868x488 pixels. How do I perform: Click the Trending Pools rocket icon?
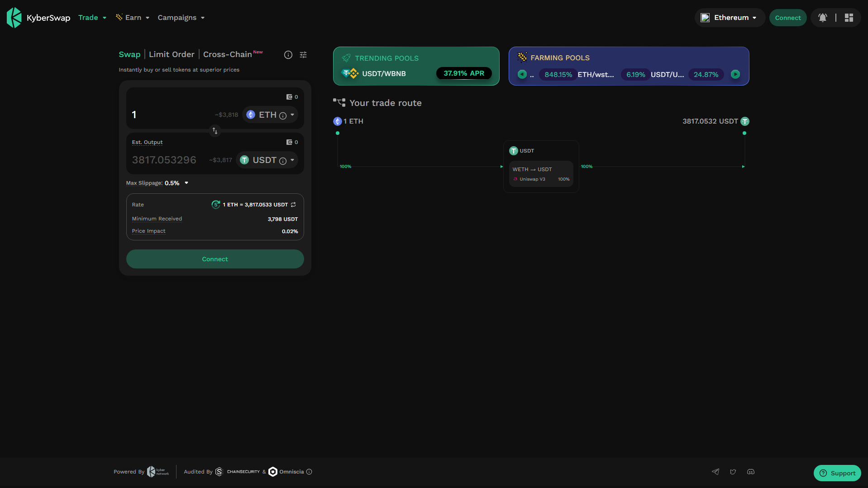click(346, 58)
